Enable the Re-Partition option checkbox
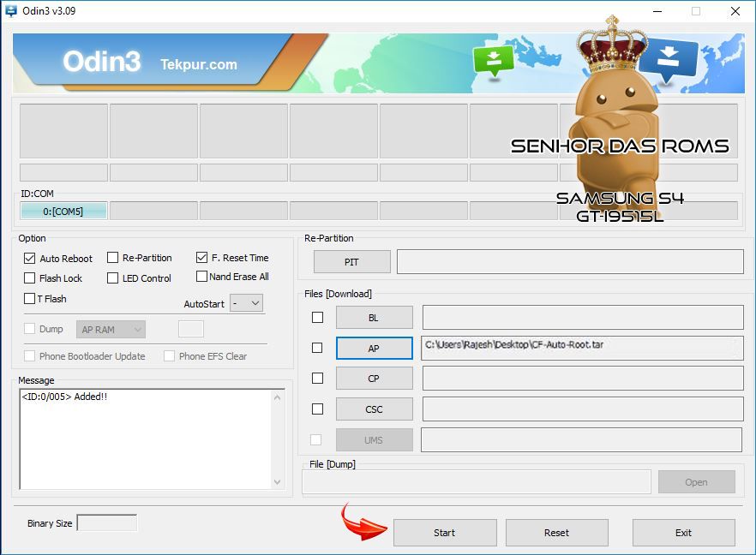 tap(113, 258)
